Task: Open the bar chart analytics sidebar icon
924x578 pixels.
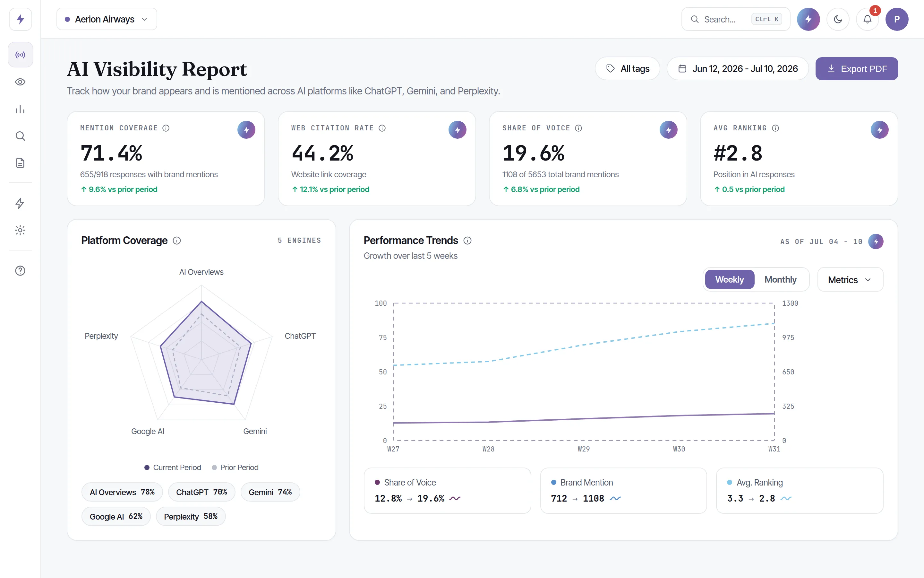Action: [20, 109]
